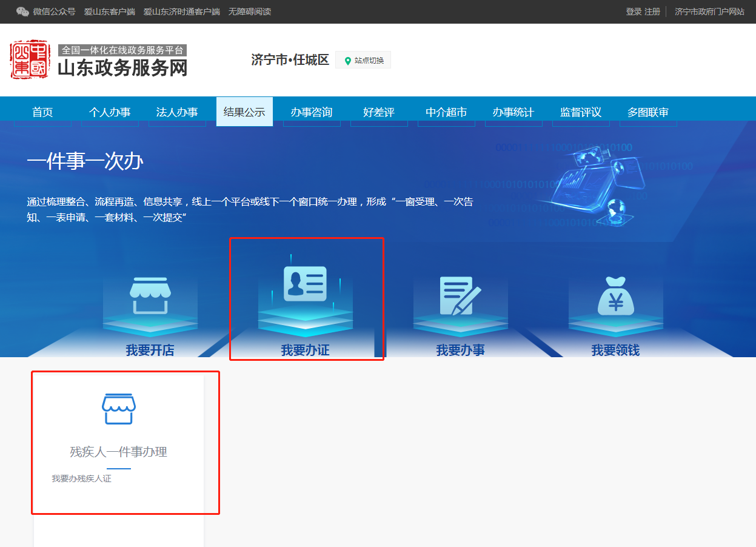
Task: Open 站点切换 site switcher
Action: (369, 61)
